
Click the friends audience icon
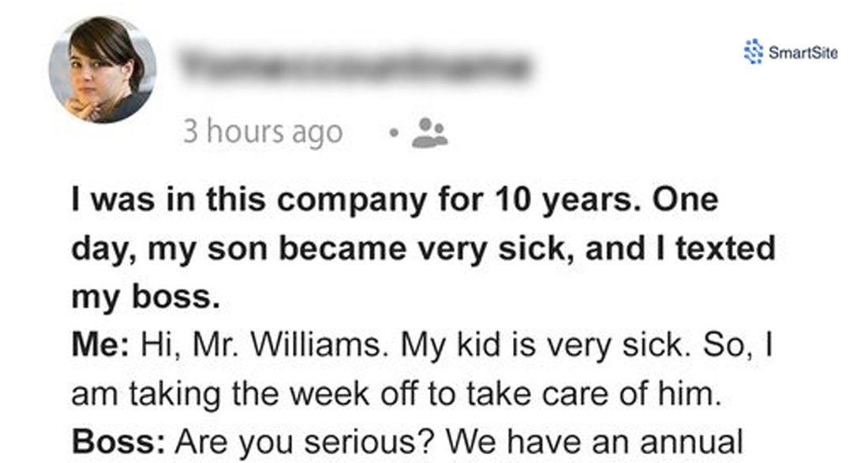click(430, 133)
